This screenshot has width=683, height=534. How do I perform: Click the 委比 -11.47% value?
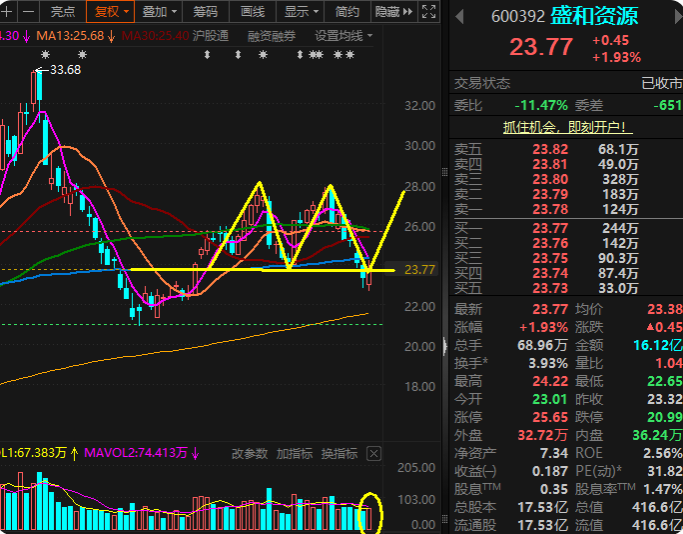tap(541, 105)
